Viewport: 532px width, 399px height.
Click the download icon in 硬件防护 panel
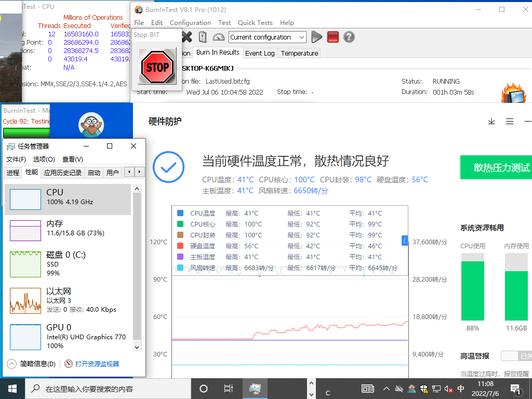pos(491,121)
